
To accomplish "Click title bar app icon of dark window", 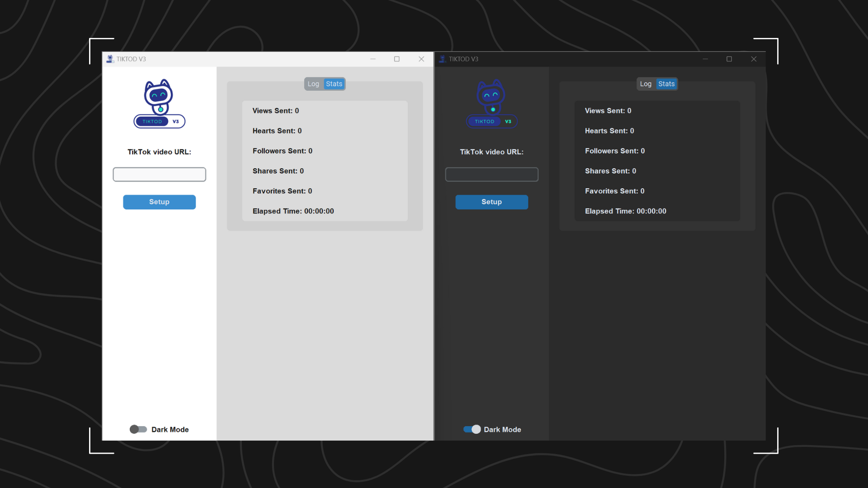I will tap(442, 59).
